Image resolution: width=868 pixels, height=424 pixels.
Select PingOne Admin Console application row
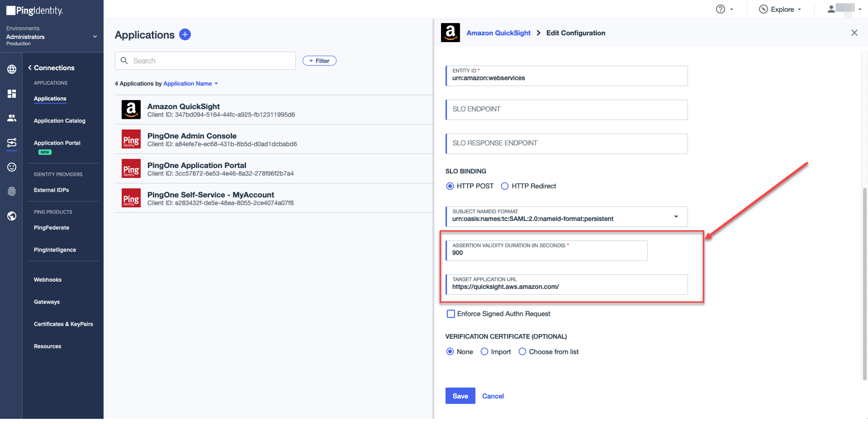click(x=274, y=139)
